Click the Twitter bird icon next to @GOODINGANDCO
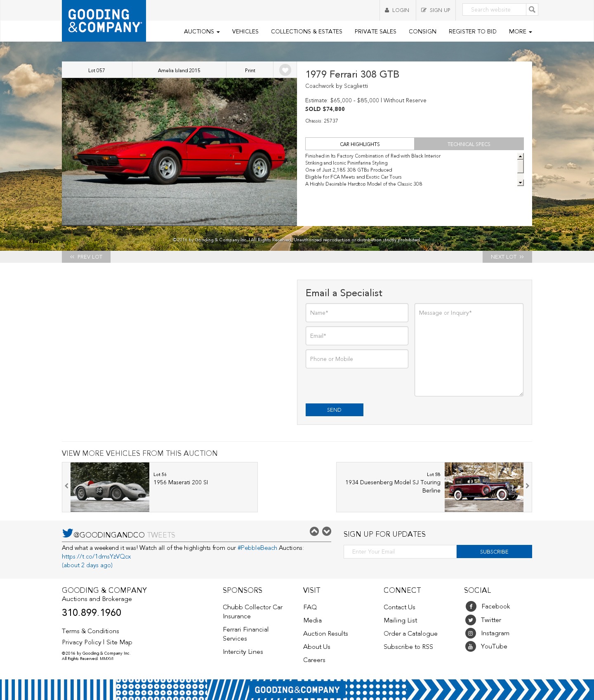 [67, 533]
